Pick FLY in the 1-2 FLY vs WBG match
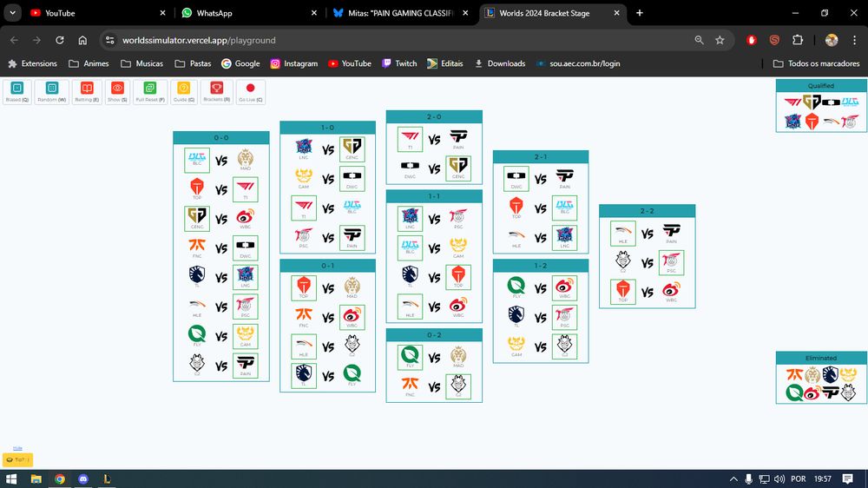This screenshot has width=868, height=488. [516, 288]
